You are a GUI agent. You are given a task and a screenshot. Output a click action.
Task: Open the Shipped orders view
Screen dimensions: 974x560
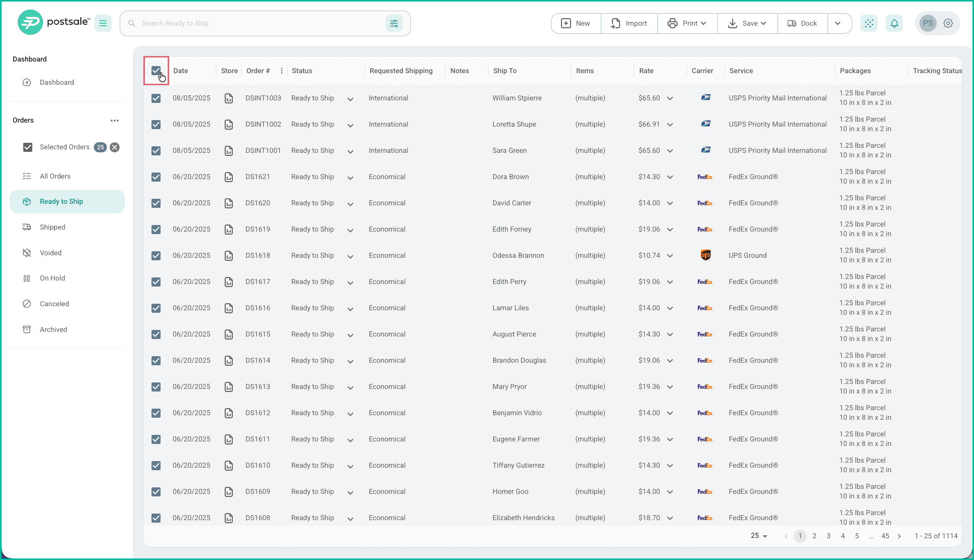52,227
